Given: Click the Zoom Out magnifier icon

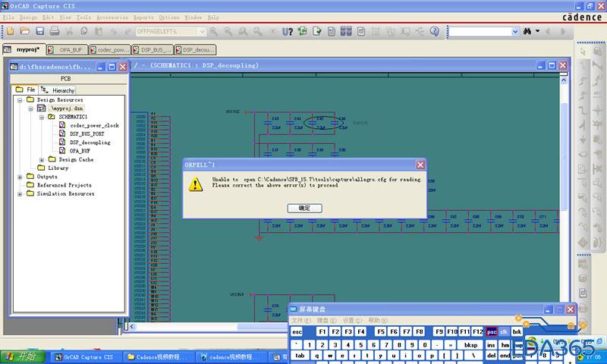Looking at the screenshot, I should [228, 31].
